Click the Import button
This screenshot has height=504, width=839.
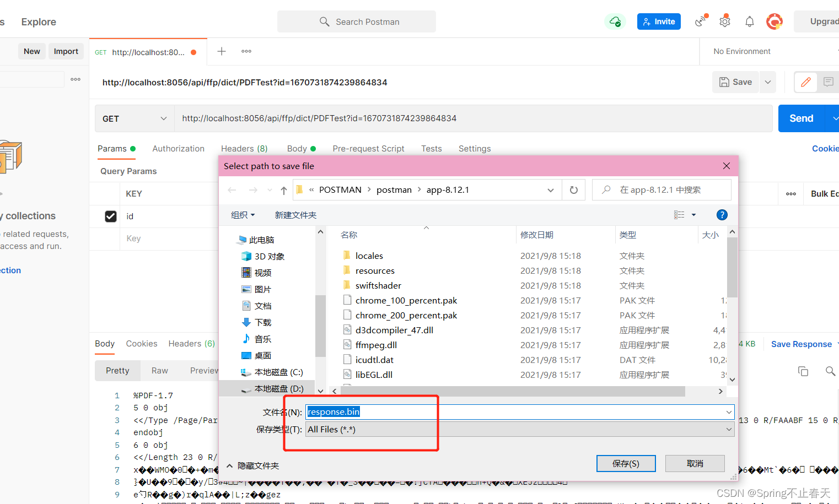tap(66, 51)
